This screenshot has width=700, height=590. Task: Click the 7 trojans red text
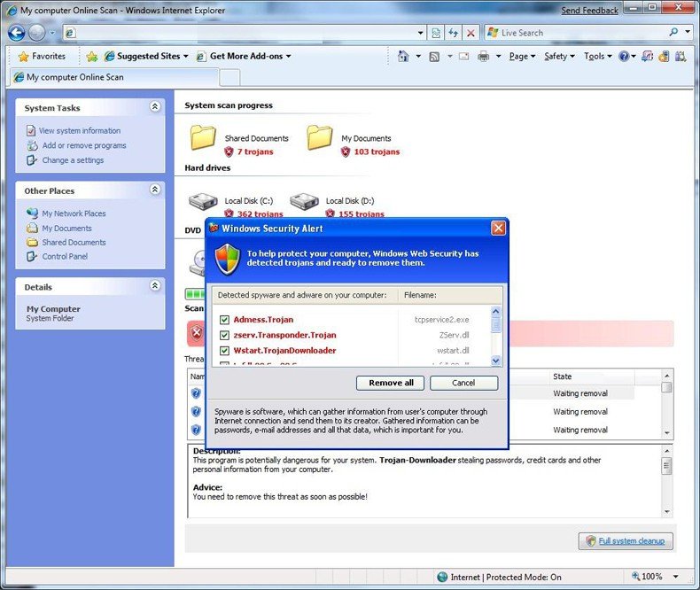coord(255,151)
